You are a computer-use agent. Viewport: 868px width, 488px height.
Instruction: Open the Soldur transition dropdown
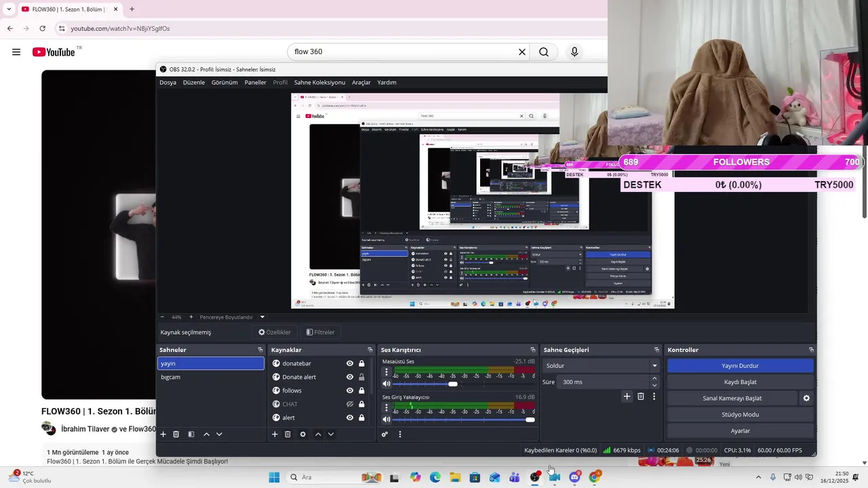click(601, 366)
